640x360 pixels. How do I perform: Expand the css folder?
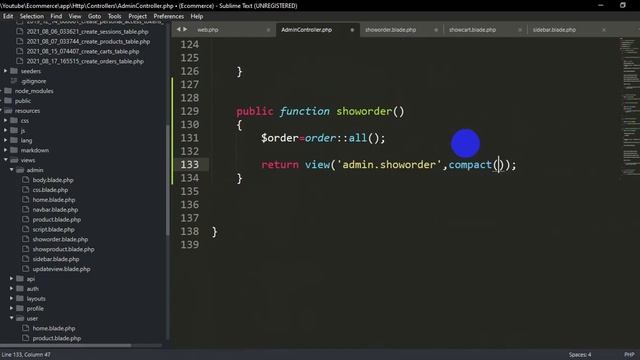[x=6, y=120]
